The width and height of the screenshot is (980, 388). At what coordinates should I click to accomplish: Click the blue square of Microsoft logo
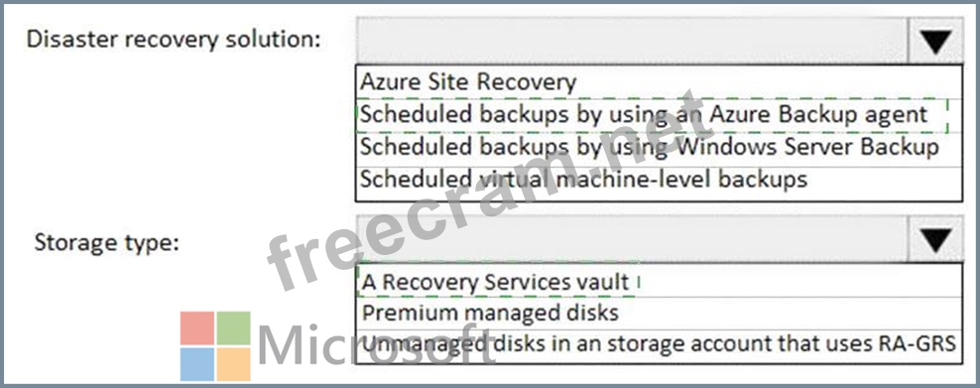(x=197, y=364)
